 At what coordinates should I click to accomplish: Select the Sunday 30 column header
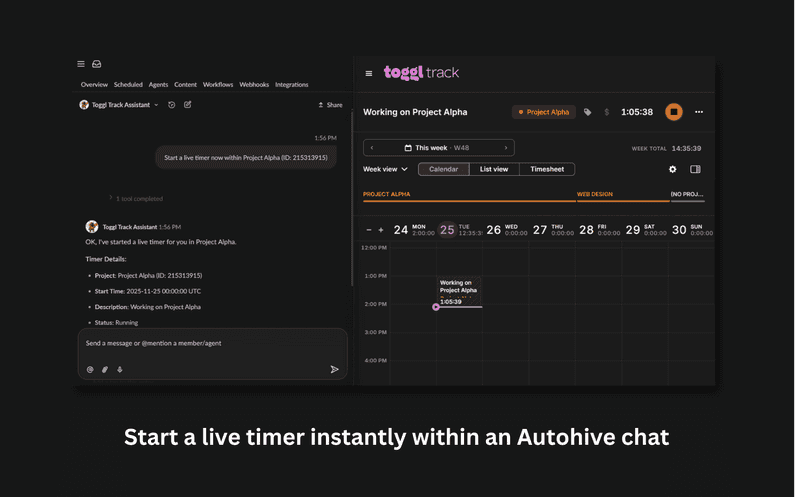click(692, 230)
